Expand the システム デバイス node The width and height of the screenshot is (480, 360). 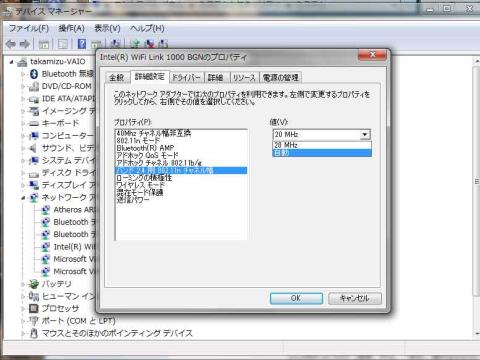(x=23, y=161)
